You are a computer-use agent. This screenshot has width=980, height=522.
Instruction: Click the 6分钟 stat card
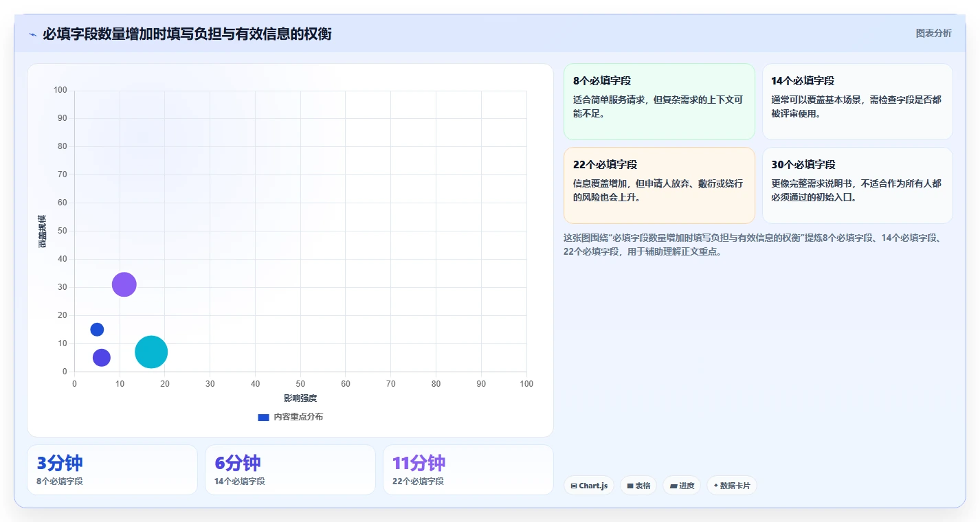point(290,470)
